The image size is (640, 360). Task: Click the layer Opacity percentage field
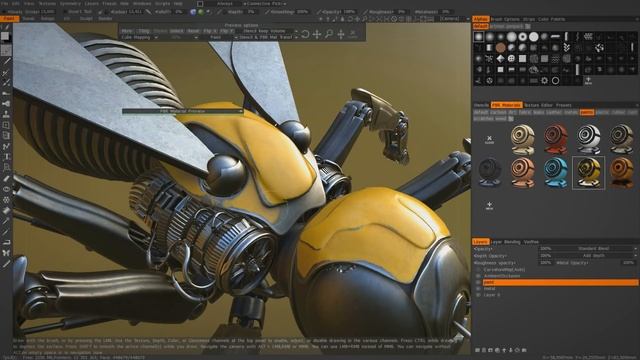pos(546,248)
